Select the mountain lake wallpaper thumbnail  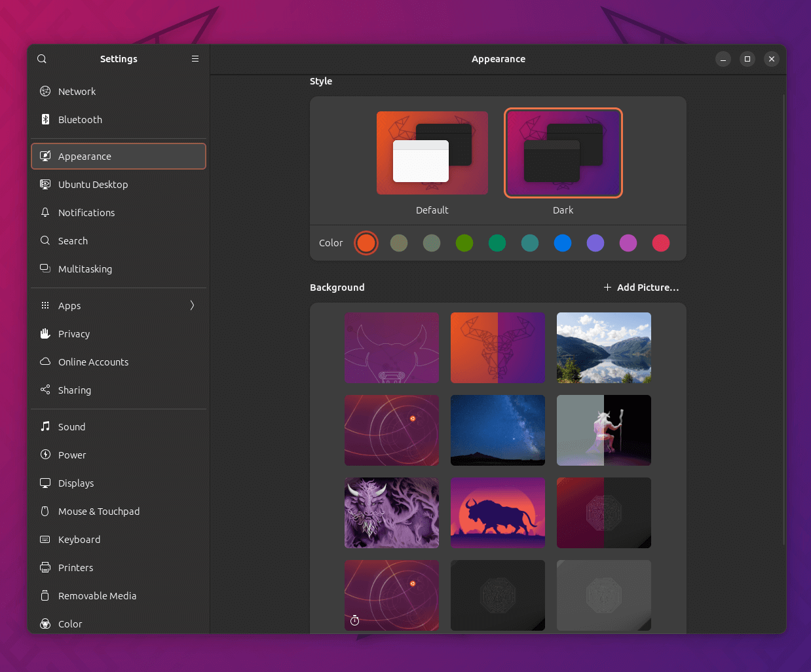603,348
